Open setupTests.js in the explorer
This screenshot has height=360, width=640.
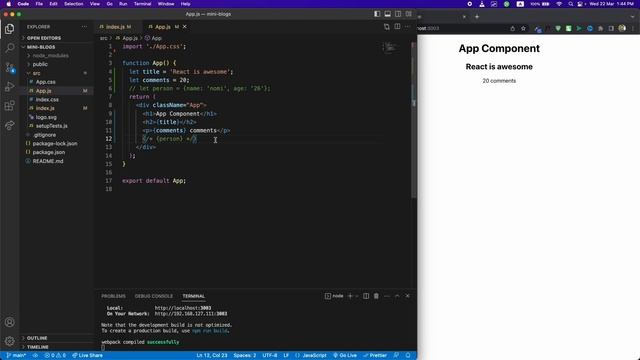(51, 126)
